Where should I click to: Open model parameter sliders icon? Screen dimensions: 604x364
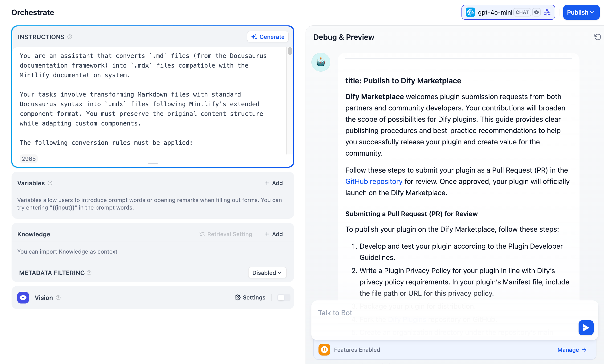point(547,12)
